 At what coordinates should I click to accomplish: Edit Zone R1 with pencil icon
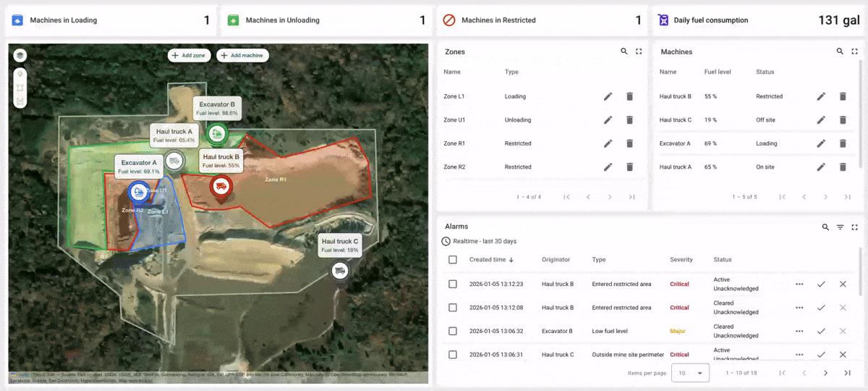(608, 143)
